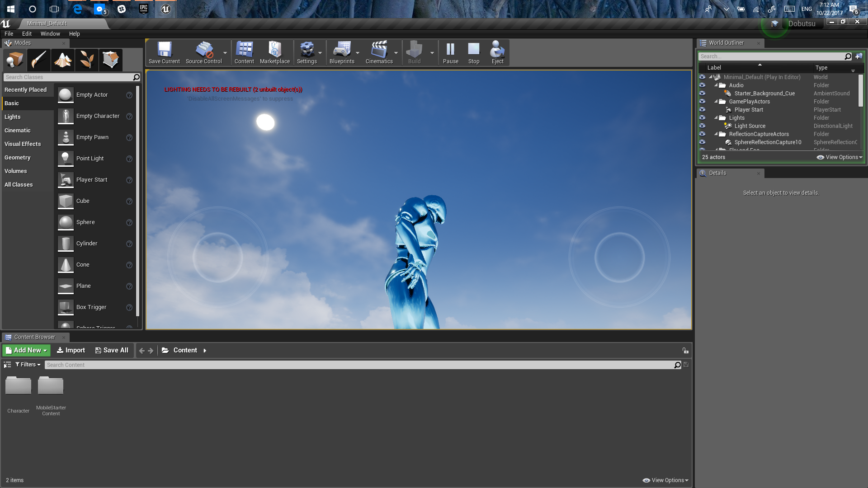
Task: Toggle visibility of Player Start actor
Action: click(702, 110)
